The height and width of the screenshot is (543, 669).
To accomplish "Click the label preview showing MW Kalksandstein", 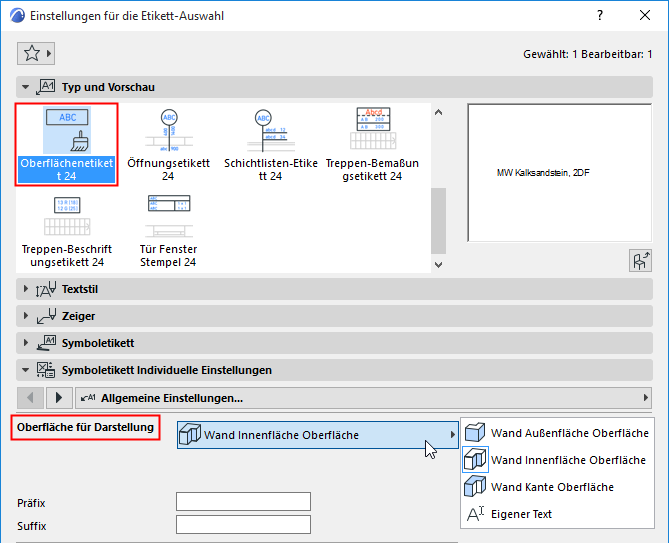I will tap(559, 173).
